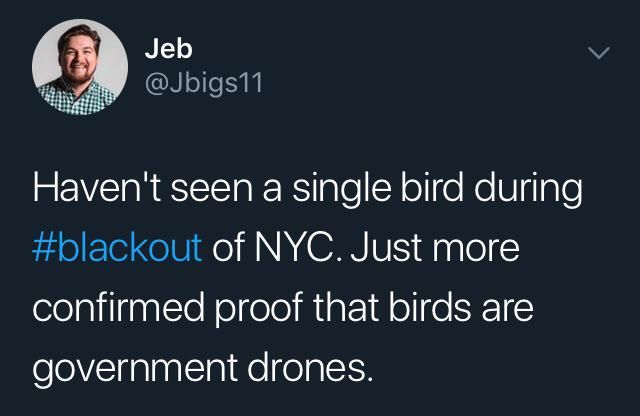Click the word "that" in the tweet
640x416 pixels.
[x=346, y=307]
